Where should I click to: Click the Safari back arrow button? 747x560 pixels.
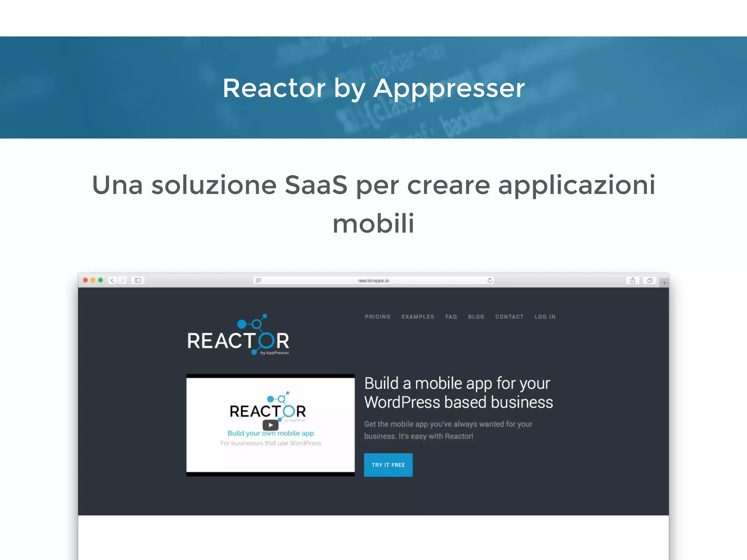(112, 280)
